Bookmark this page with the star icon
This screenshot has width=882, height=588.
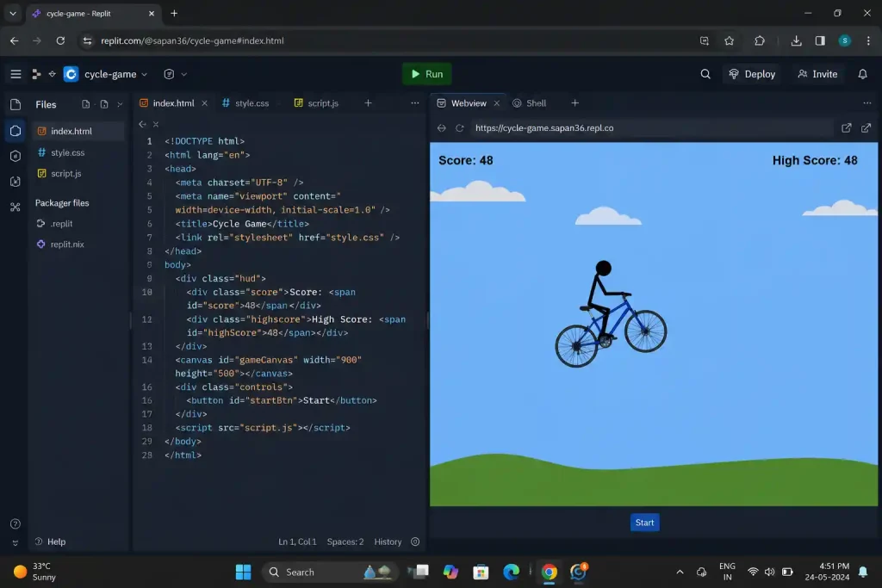point(729,41)
